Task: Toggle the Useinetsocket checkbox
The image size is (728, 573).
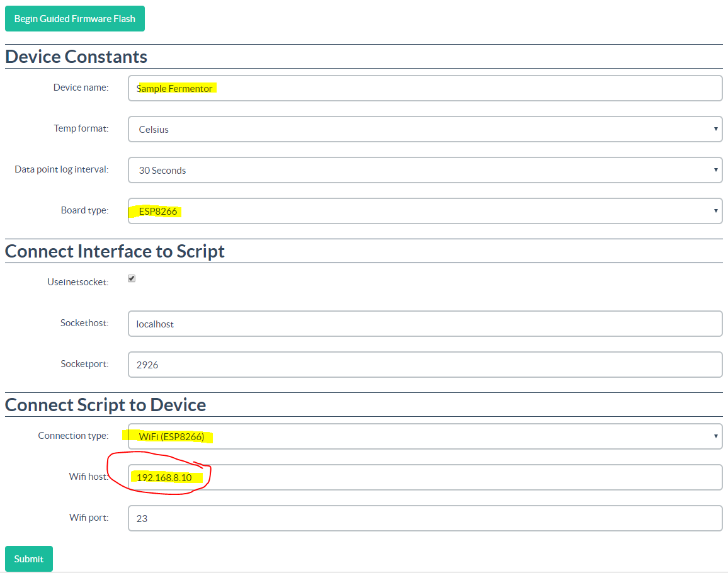Action: click(132, 278)
